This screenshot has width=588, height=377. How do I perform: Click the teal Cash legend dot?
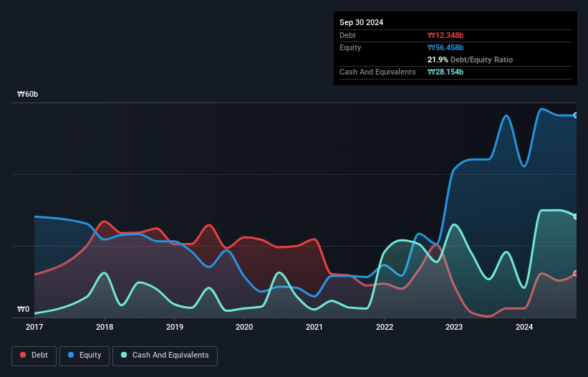coord(124,355)
